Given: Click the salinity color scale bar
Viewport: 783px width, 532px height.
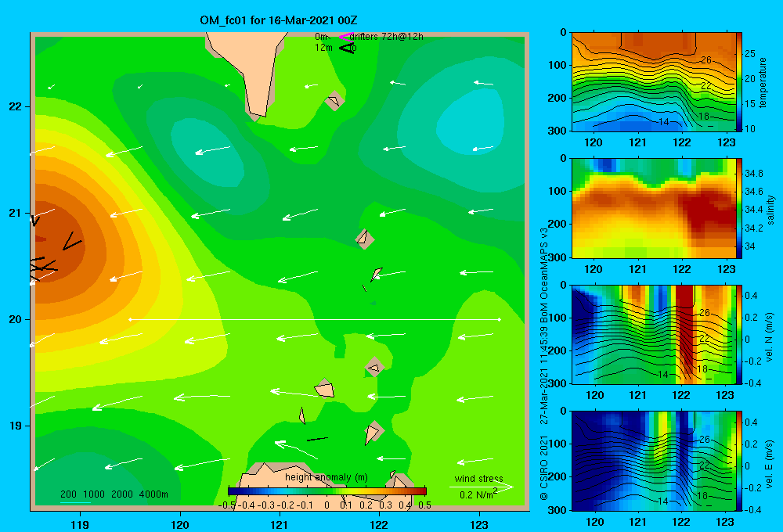Looking at the screenshot, I should (x=739, y=209).
